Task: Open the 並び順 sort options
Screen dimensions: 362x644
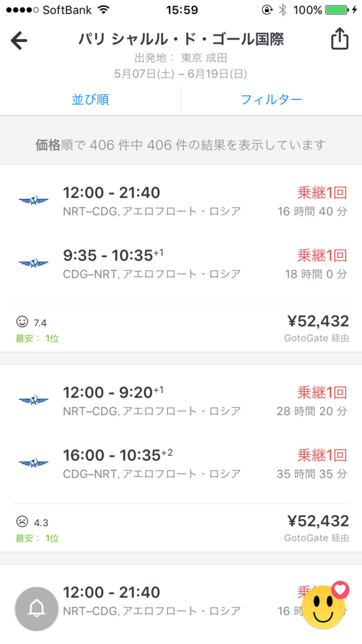Action: [90, 99]
